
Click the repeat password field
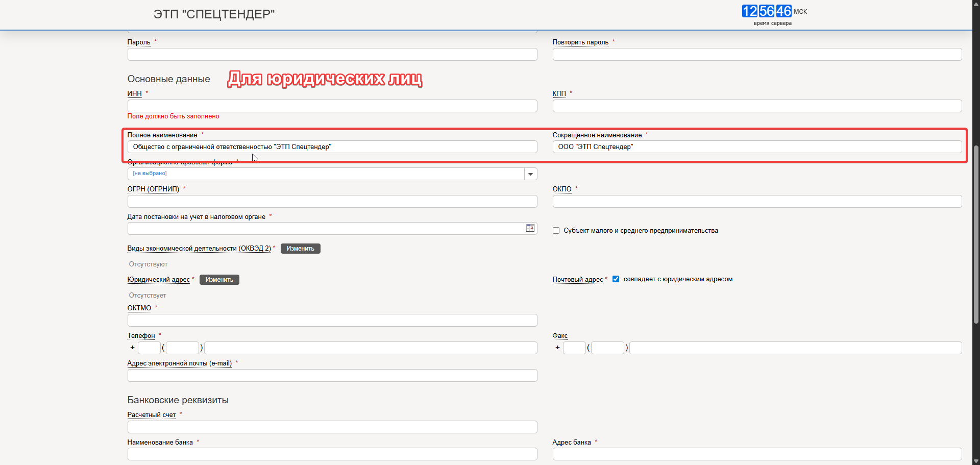point(756,55)
